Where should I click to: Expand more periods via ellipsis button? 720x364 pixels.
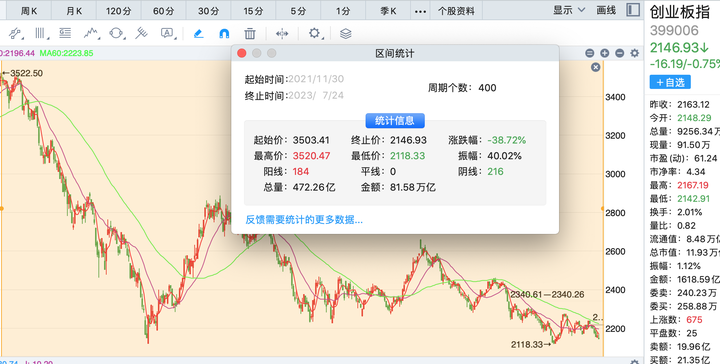pos(420,11)
